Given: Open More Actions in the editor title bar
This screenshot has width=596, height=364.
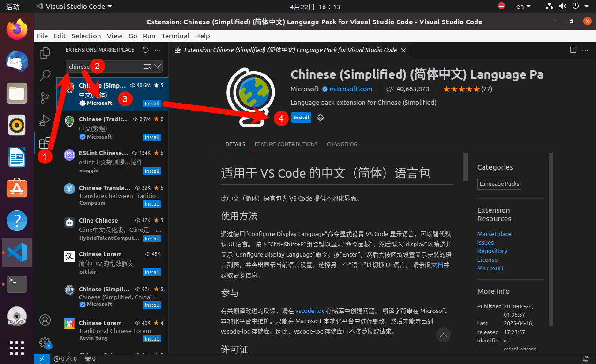Looking at the screenshot, I should [x=585, y=50].
